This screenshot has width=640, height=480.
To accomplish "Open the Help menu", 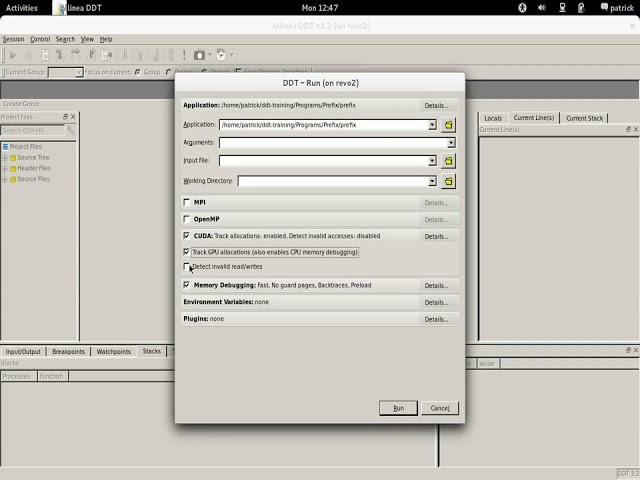I will [106, 39].
